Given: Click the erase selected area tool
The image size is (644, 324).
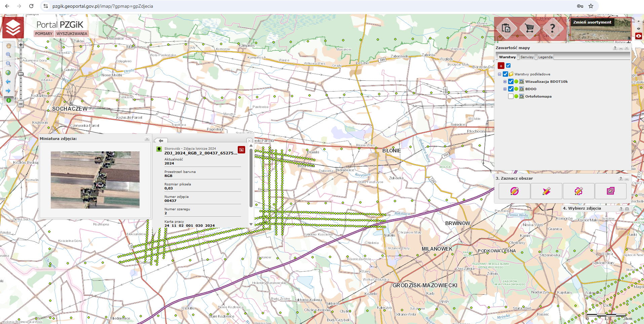Looking at the screenshot, I should click(610, 191).
